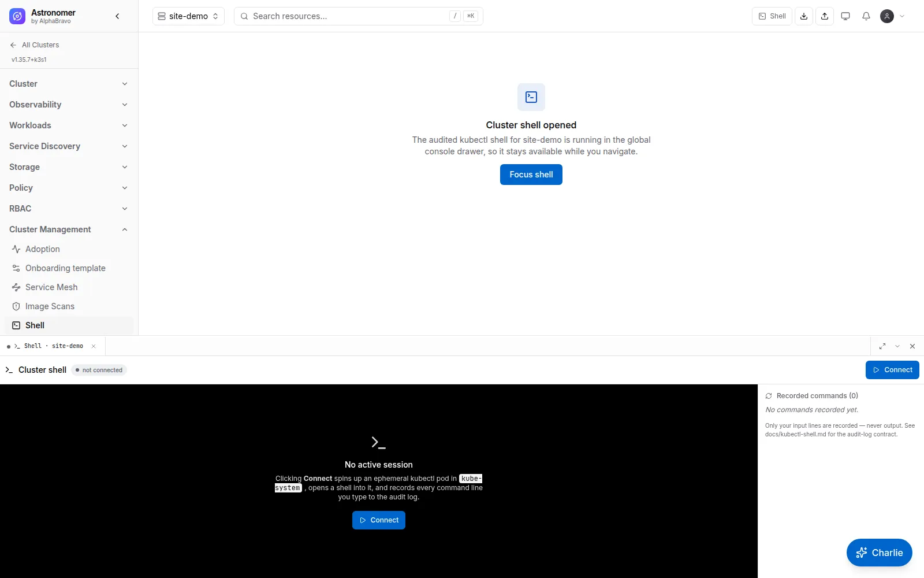Open the user avatar menu

pos(892,16)
